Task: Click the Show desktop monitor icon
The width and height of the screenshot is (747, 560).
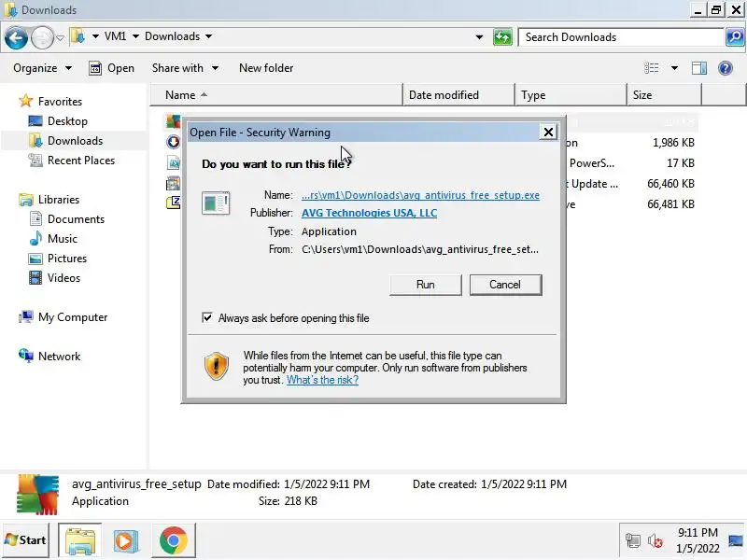Action: (x=736, y=540)
